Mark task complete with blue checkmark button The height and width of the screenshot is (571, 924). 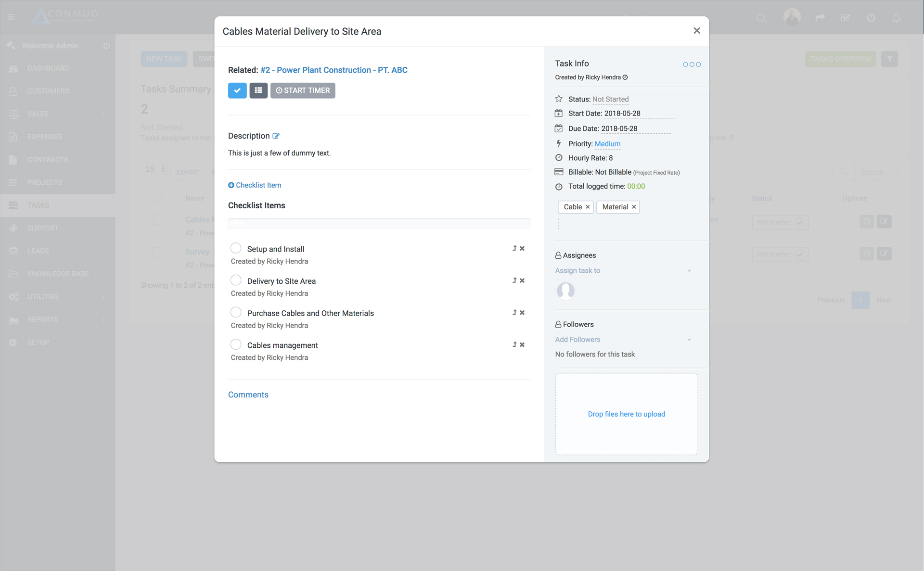click(x=237, y=90)
